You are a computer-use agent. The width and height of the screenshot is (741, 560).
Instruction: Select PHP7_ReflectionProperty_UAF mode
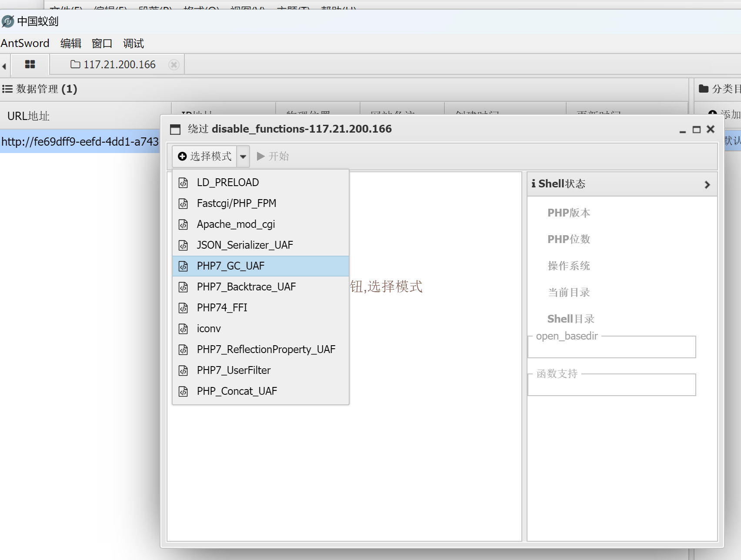tap(260, 349)
